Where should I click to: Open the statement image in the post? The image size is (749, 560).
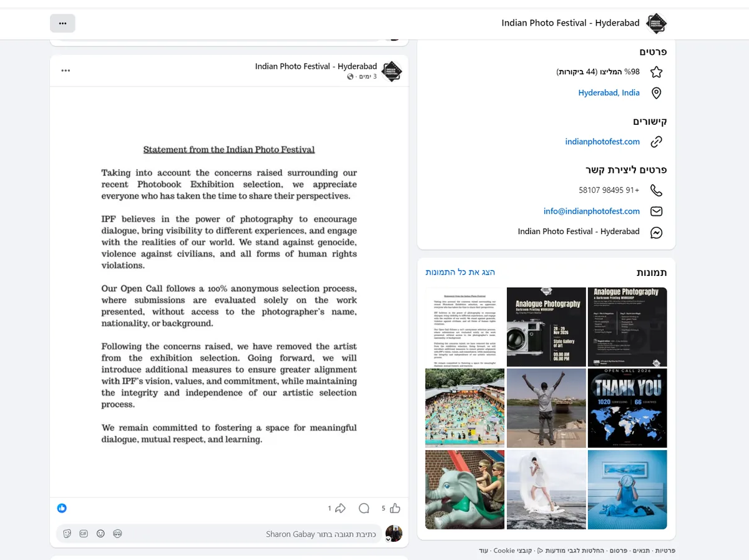(229, 292)
